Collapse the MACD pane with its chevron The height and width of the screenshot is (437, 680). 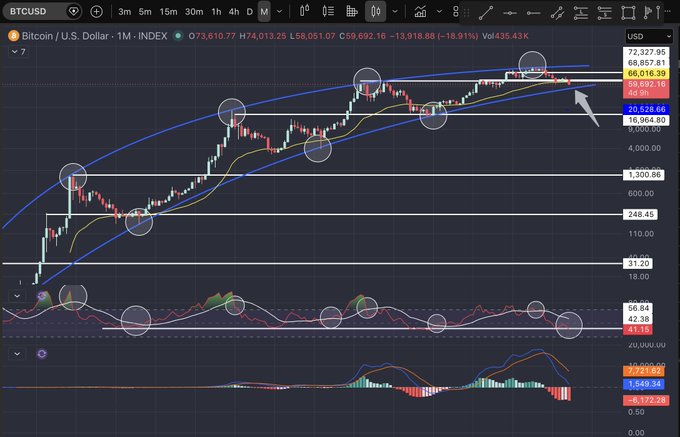[x=17, y=354]
